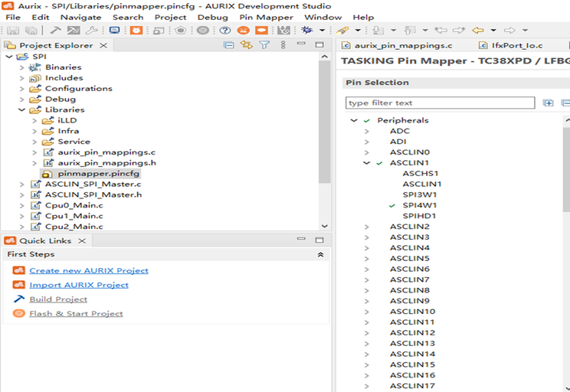The height and width of the screenshot is (392, 570).
Task: Click the yellow back navigation arrow
Action: pyautogui.click(x=478, y=30)
